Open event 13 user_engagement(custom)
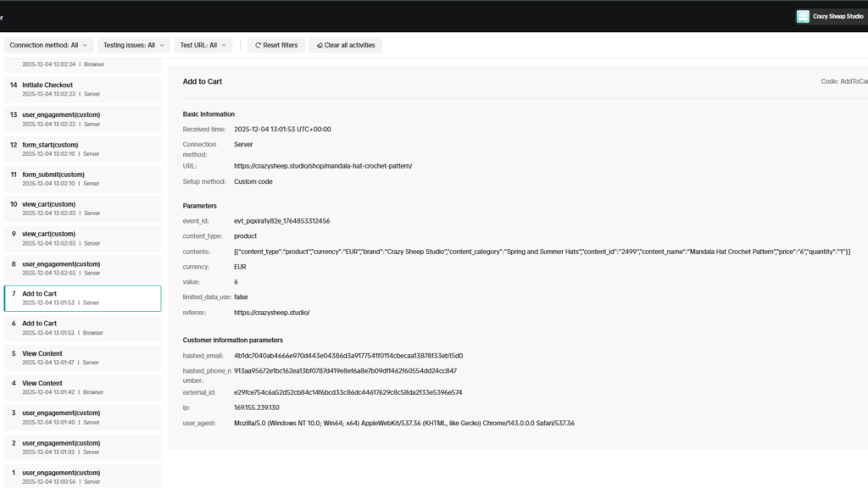 coord(82,119)
